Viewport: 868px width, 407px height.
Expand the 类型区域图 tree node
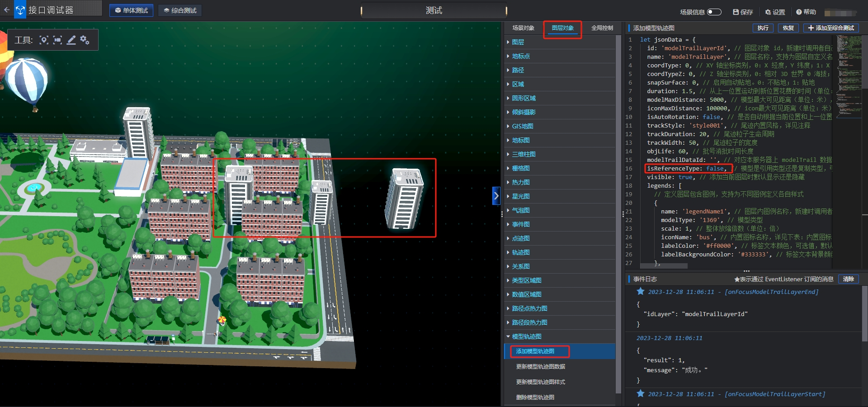(x=560, y=280)
